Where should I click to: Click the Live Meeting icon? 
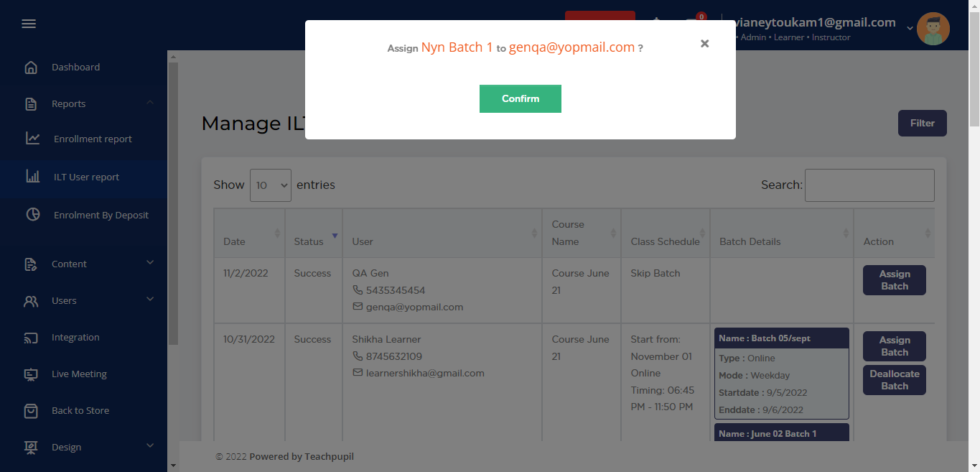31,374
